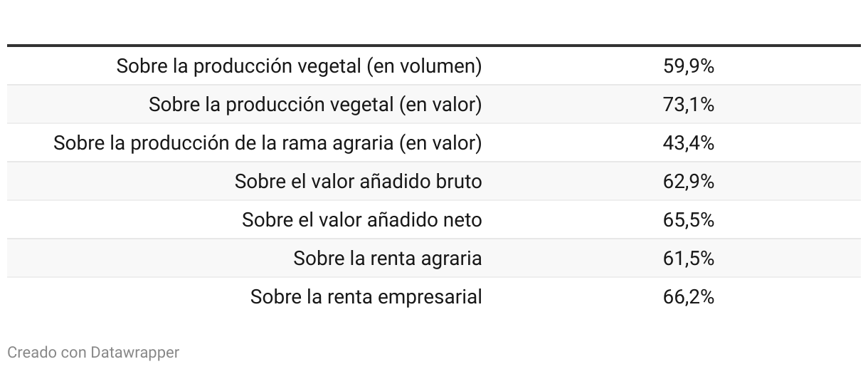This screenshot has width=868, height=369.
Task: Select row 'Sobre la producción vegetal (en volumen)'
Action: point(434,66)
